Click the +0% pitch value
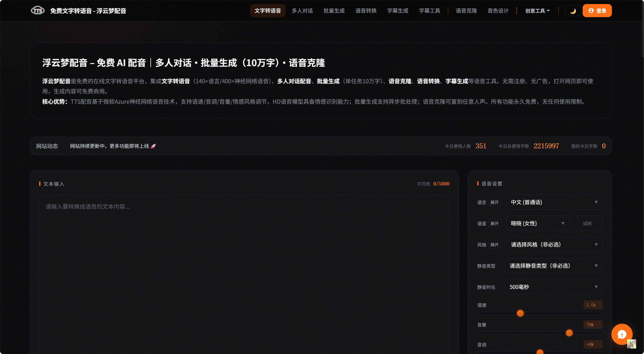 tap(593, 344)
